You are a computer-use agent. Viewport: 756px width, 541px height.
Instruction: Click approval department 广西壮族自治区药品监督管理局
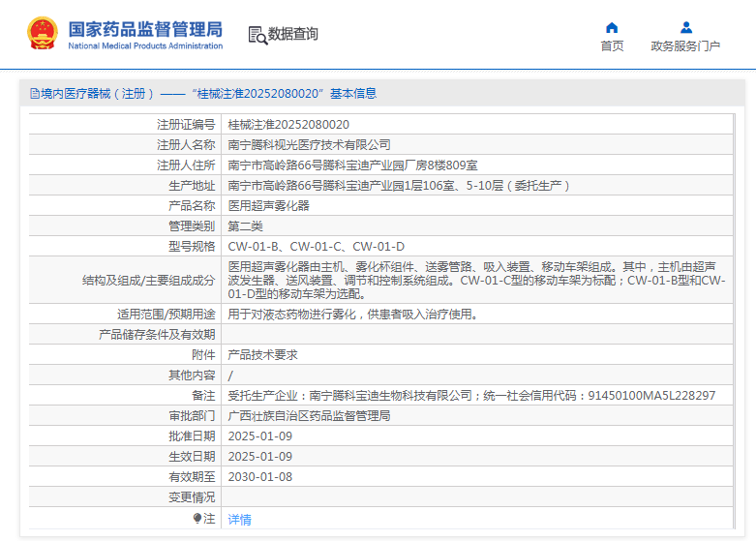pos(309,416)
